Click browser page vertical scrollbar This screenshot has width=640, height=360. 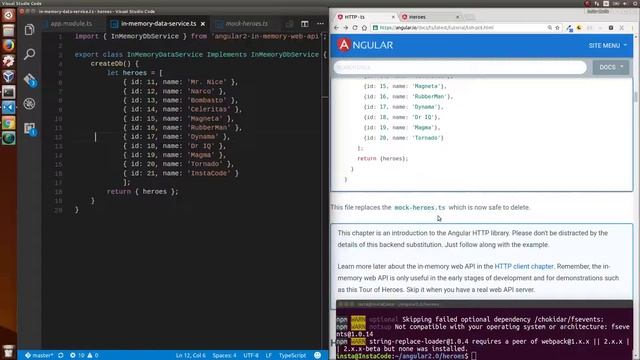point(636,97)
